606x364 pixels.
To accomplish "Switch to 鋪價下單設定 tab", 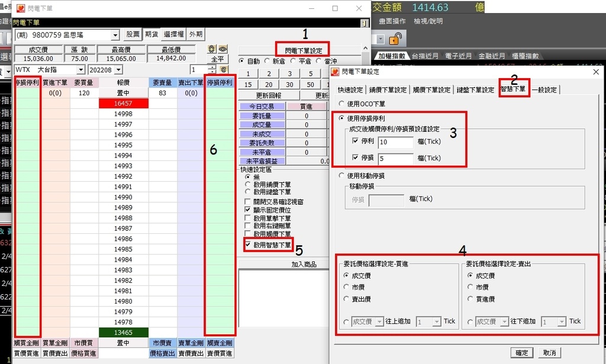I will coord(388,89).
